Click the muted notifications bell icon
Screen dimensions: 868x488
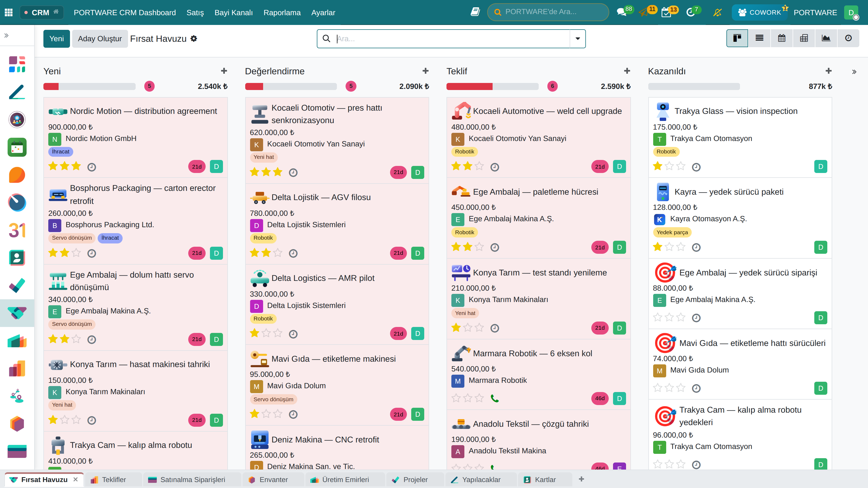(x=717, y=12)
